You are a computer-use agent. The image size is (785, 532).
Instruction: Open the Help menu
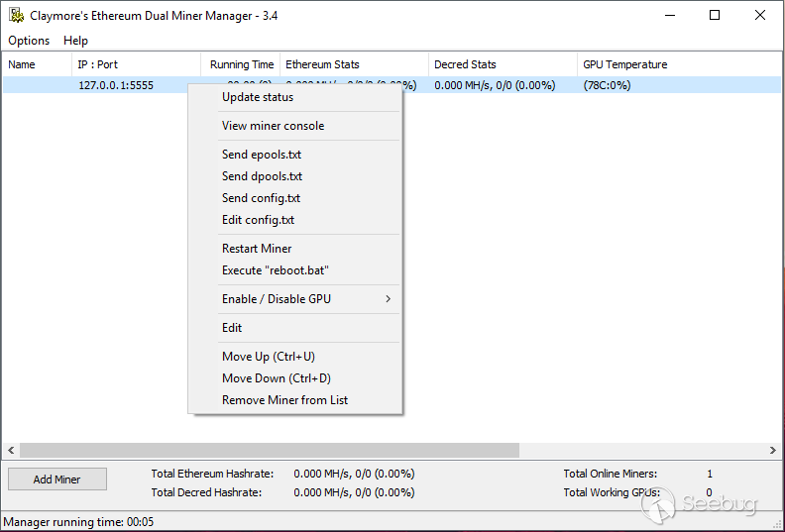point(75,41)
